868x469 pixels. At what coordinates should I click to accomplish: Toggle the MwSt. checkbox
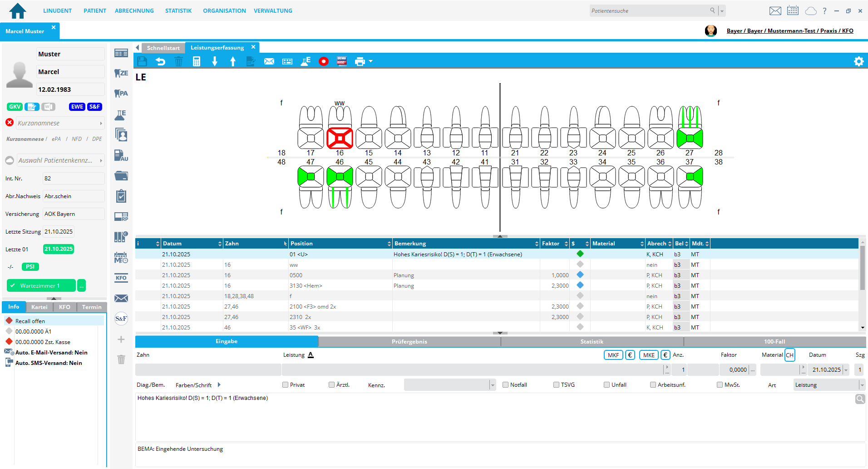click(x=720, y=385)
